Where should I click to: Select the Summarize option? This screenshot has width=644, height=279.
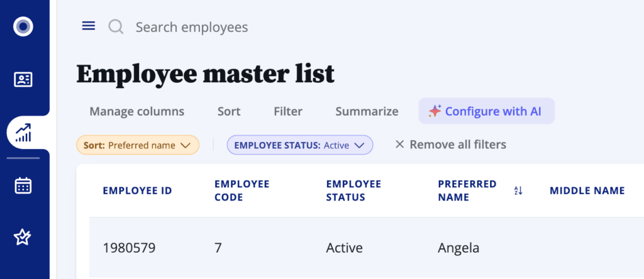coord(367,111)
